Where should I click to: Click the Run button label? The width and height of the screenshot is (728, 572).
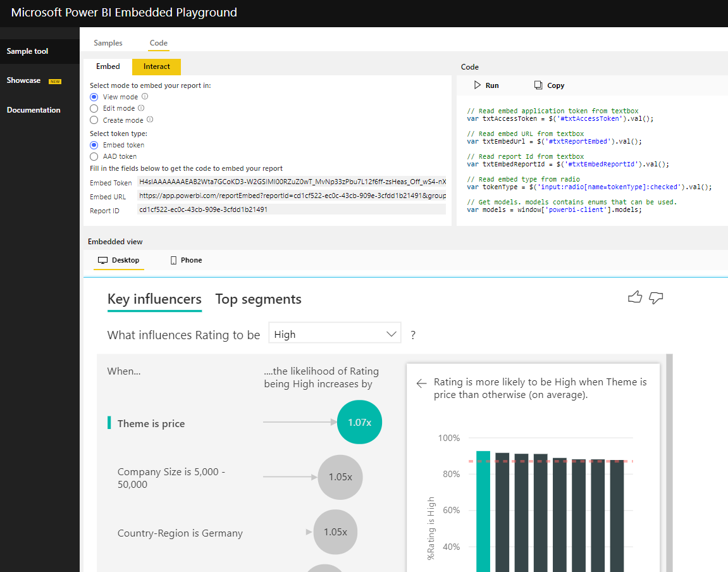pyautogui.click(x=492, y=85)
